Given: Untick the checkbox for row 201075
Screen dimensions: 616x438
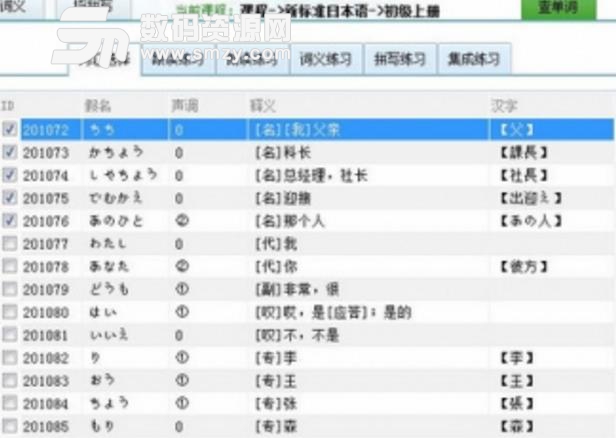Looking at the screenshot, I should [x=9, y=198].
